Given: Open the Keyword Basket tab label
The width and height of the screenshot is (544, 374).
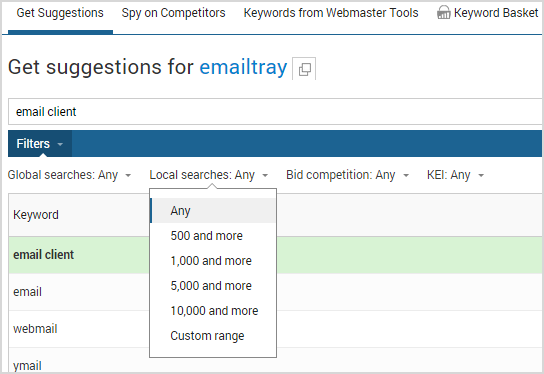Looking at the screenshot, I should [496, 13].
